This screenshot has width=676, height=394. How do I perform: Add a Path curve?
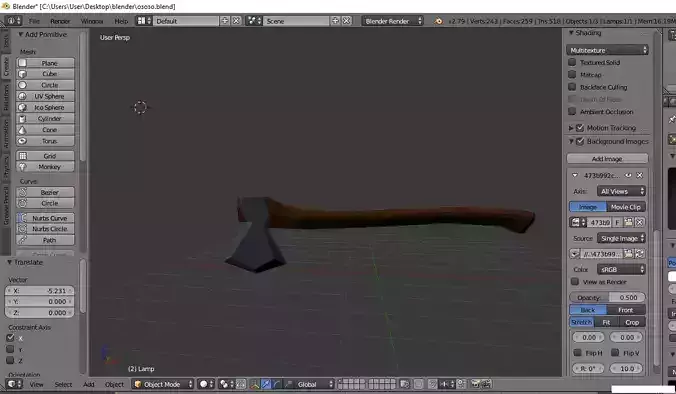45,240
